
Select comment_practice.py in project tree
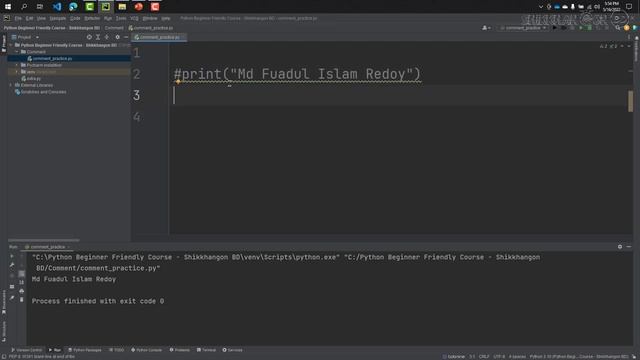coord(52,59)
